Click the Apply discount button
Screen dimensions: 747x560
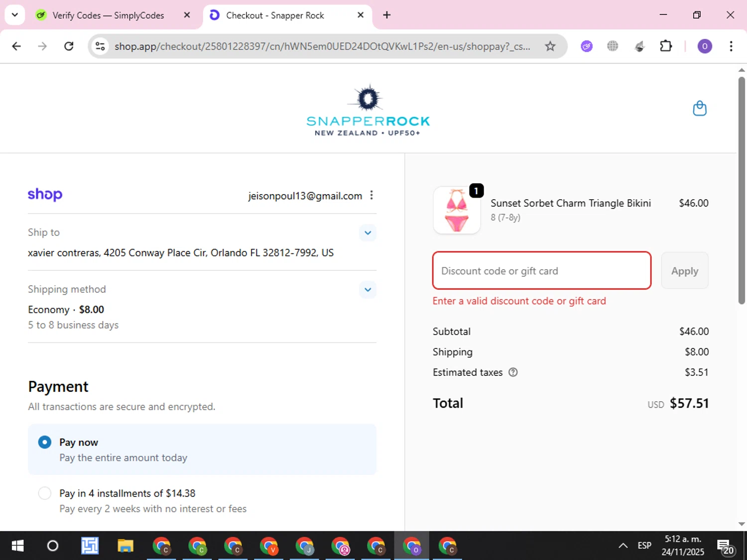(x=685, y=271)
